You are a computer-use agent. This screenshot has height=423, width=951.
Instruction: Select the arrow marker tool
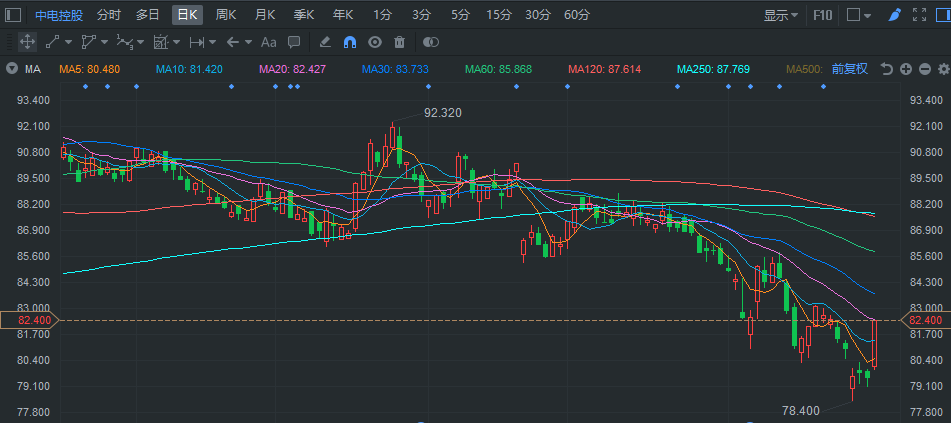233,42
